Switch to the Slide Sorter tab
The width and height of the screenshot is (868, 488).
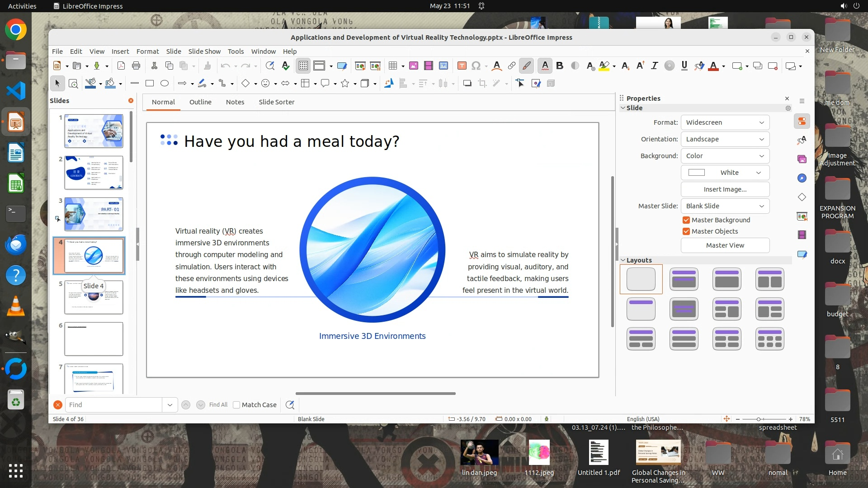276,102
